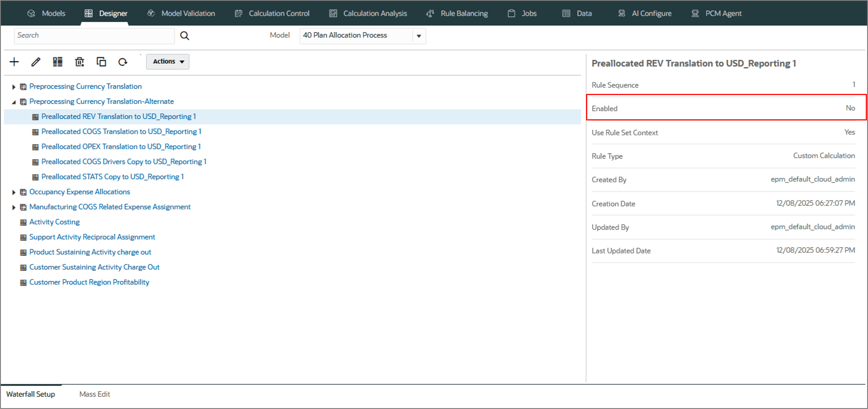The image size is (868, 409).
Task: Select Preallocated STATS Copy to USD_Reporting 1
Action: (x=112, y=177)
